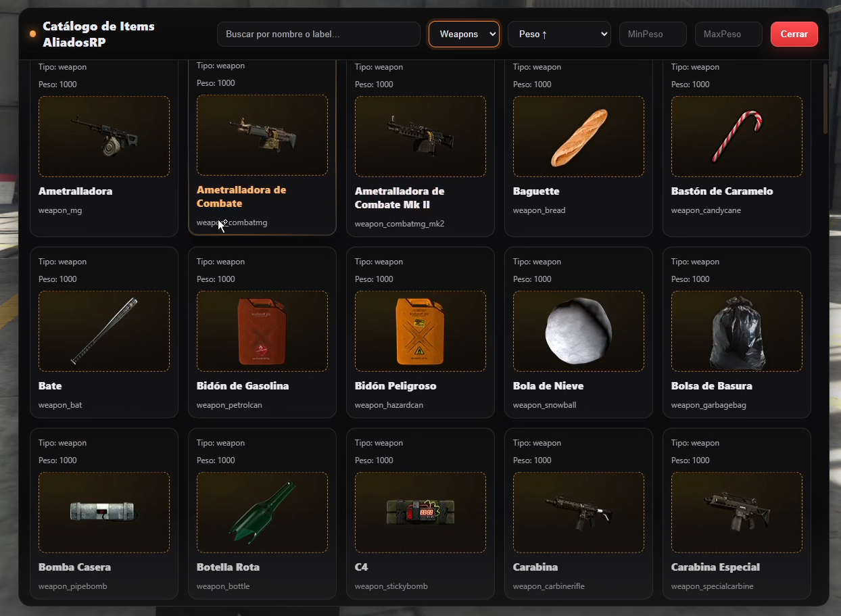The width and height of the screenshot is (841, 616).
Task: Click the snowball item image
Action: point(578,331)
